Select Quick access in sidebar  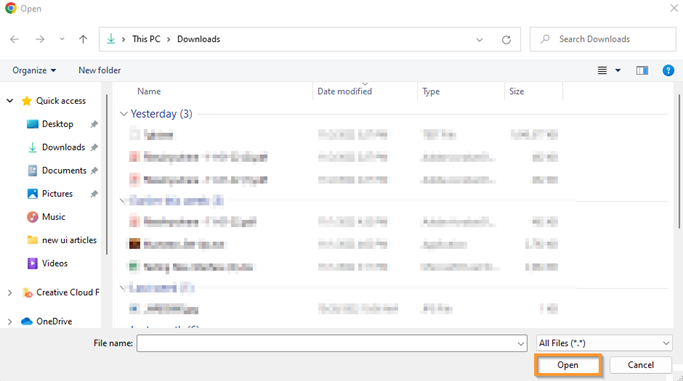click(61, 101)
